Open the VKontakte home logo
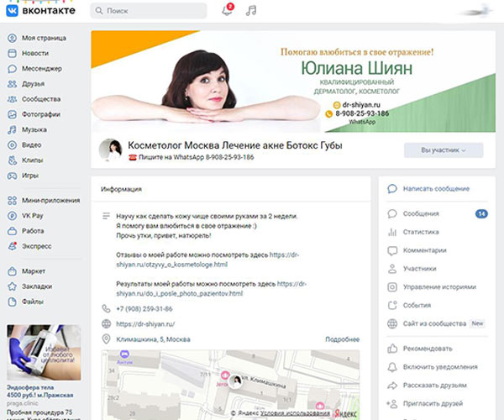 point(40,11)
